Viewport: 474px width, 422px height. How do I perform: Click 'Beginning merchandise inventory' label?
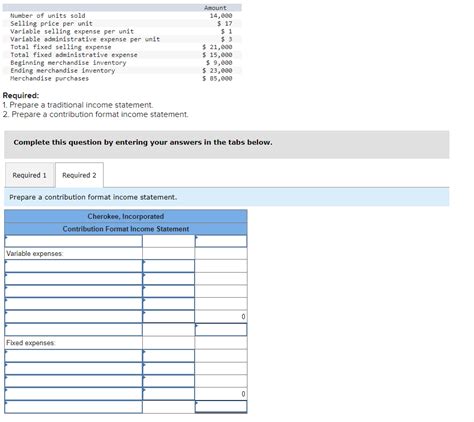click(68, 63)
